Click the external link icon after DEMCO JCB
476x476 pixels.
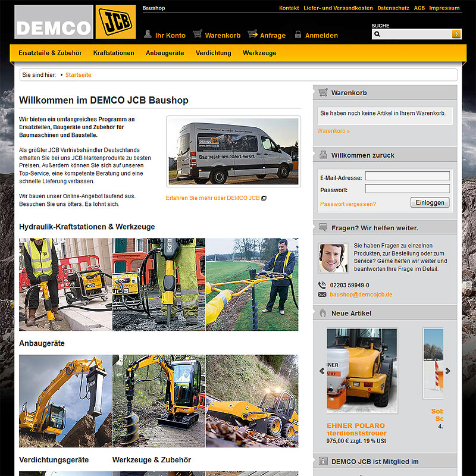coord(264,198)
